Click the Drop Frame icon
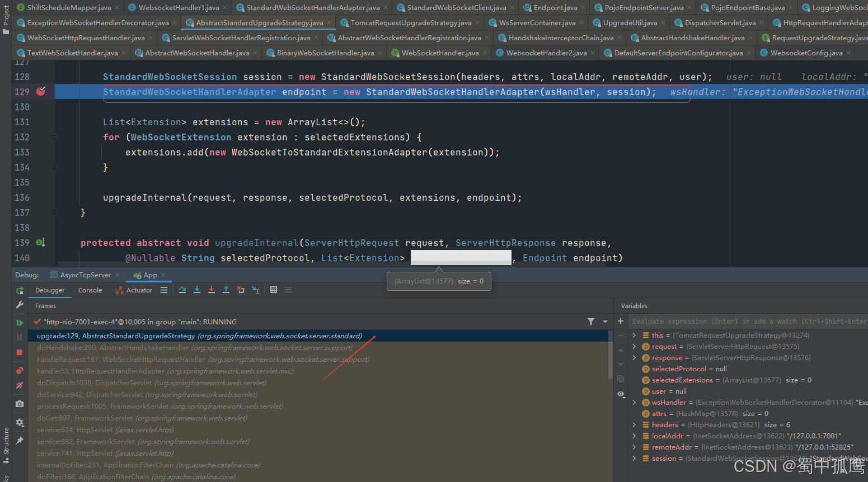Screen dimensions: 868x482 click(241, 290)
